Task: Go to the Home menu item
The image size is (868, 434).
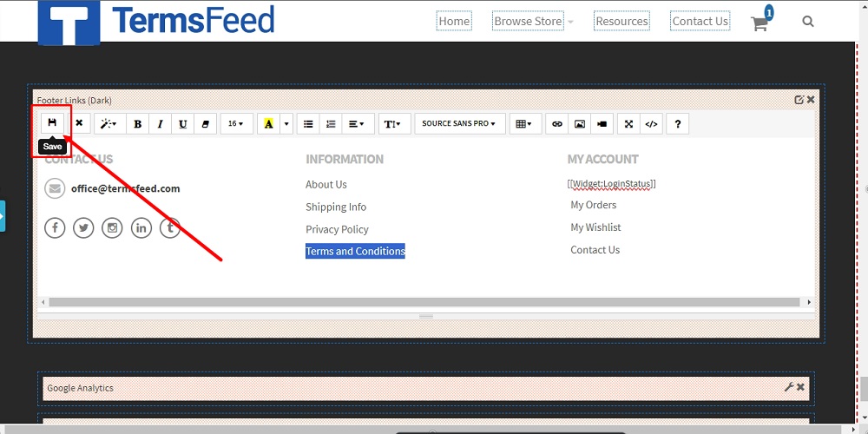Action: click(454, 21)
